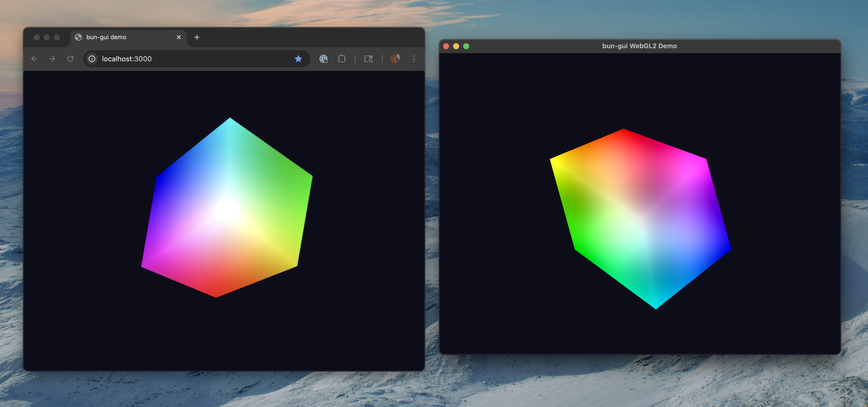Reload the localhost:3000 page

[71, 59]
